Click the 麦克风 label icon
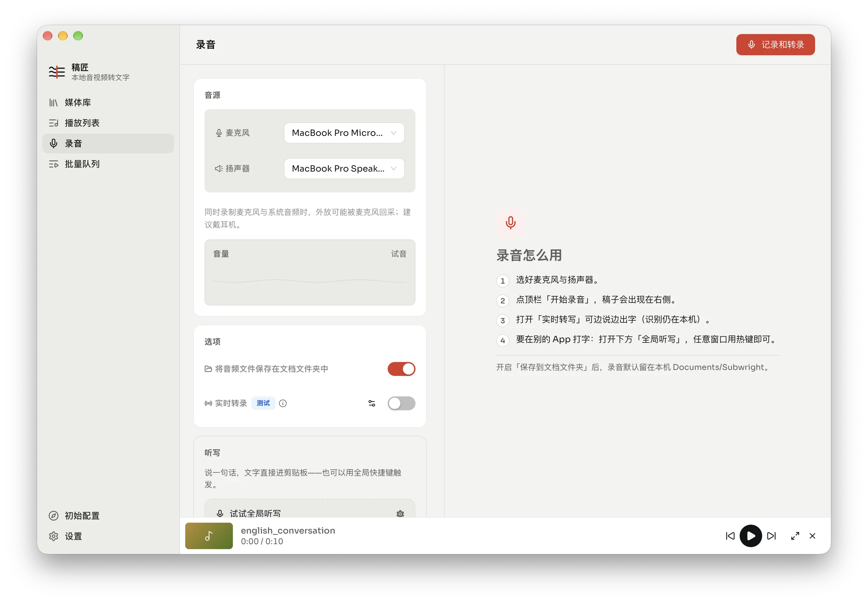868x603 pixels. (219, 133)
